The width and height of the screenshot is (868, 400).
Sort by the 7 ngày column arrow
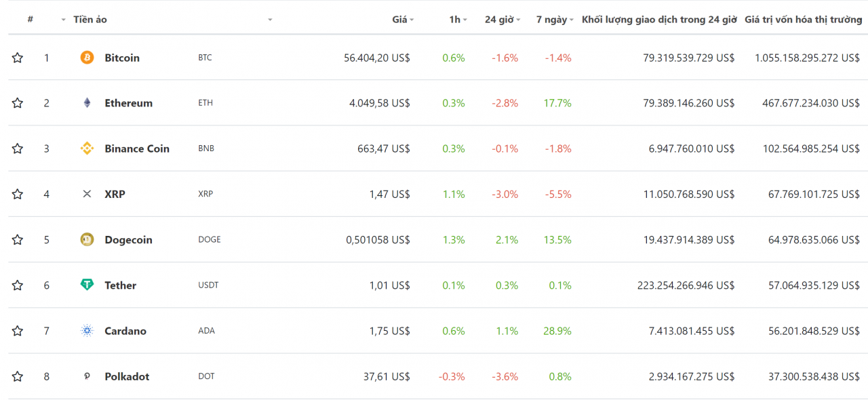tap(572, 20)
